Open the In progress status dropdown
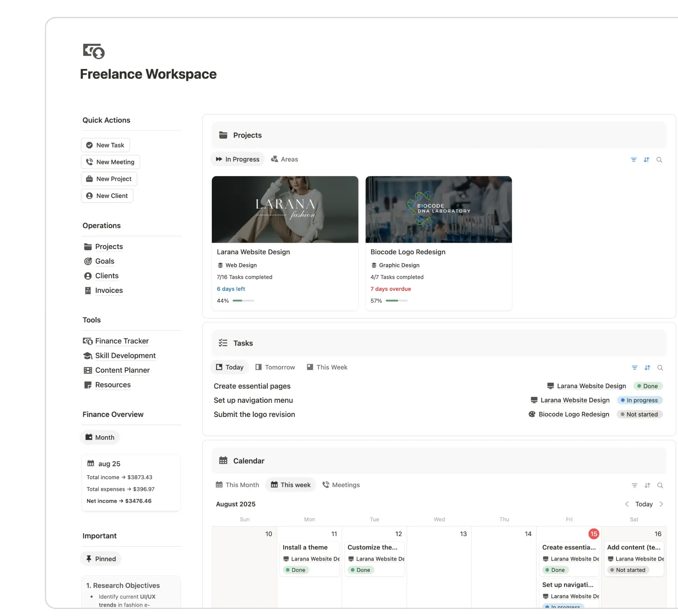678x616 pixels. pyautogui.click(x=639, y=400)
